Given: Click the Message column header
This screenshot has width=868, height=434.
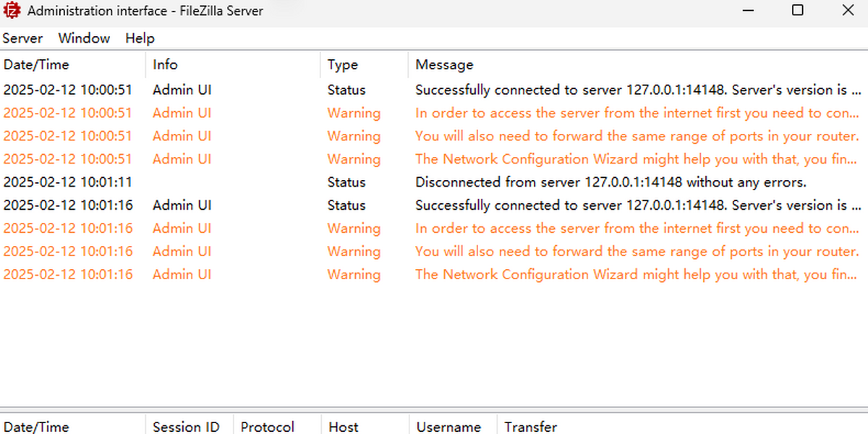Looking at the screenshot, I should click(444, 64).
